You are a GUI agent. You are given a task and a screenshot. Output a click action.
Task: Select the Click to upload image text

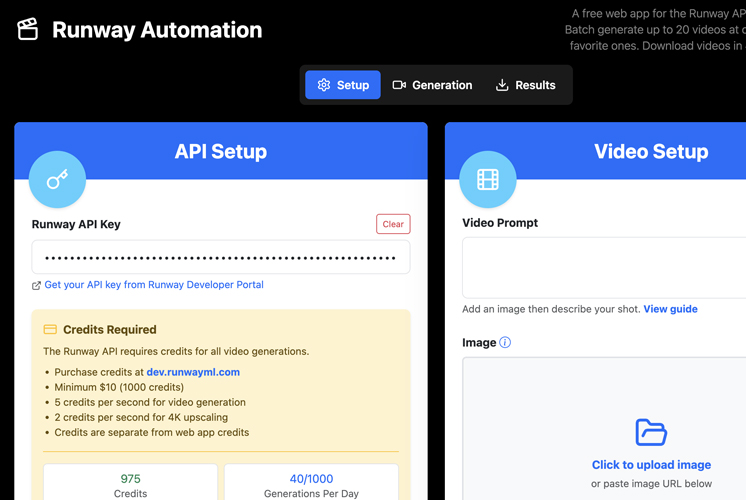[x=651, y=465]
